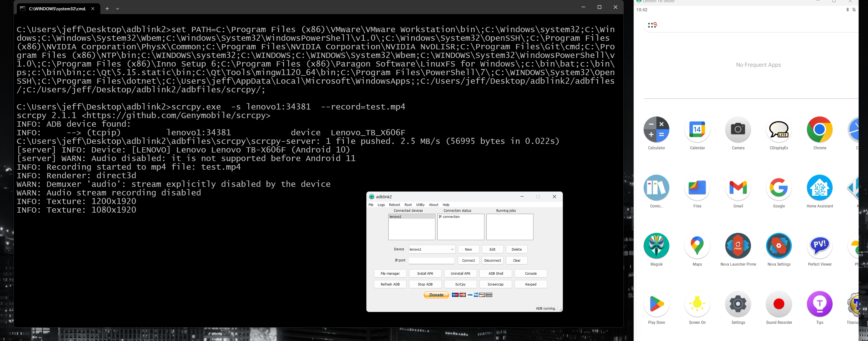Image resolution: width=868 pixels, height=341 pixels.
Task: Open the Calendar app icon
Action: [697, 129]
